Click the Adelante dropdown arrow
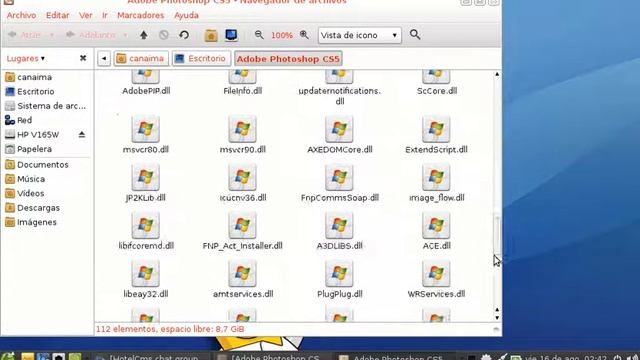The height and width of the screenshot is (360, 640). point(125,35)
